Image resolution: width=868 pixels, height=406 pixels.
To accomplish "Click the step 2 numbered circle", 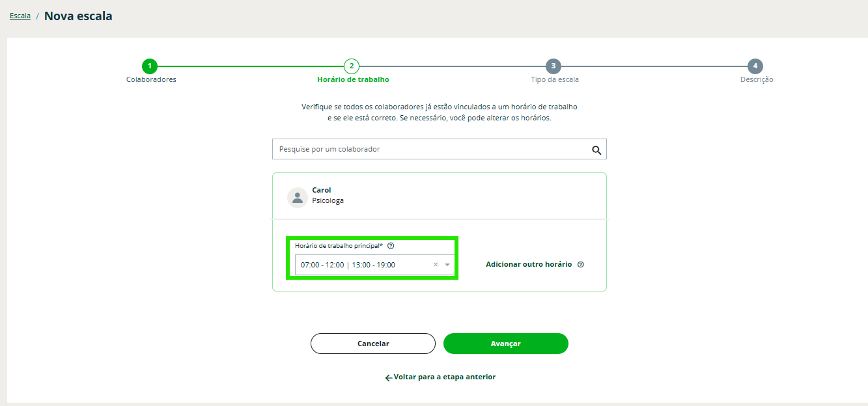I will pyautogui.click(x=352, y=66).
